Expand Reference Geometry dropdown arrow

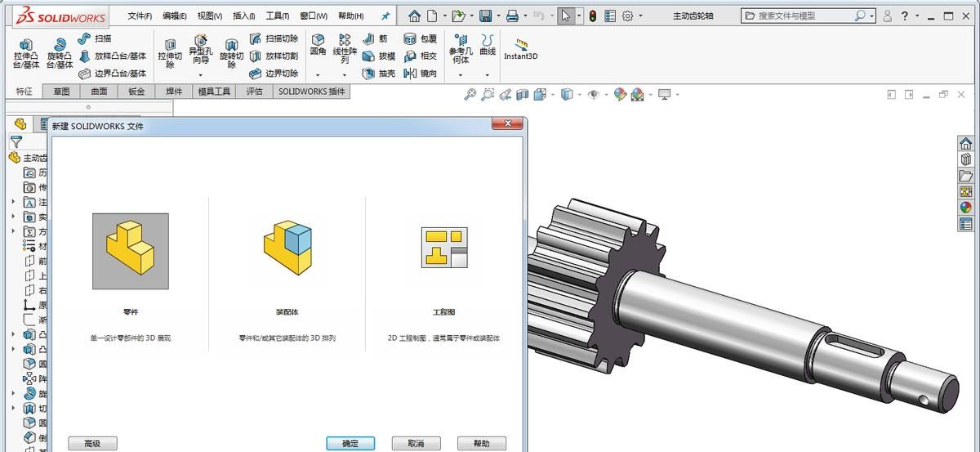tap(461, 75)
